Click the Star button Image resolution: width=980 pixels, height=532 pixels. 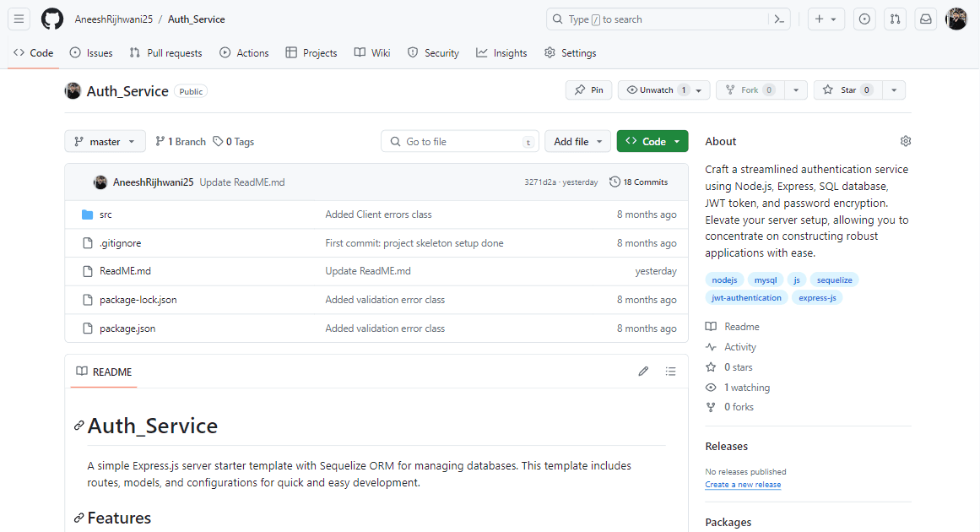pyautogui.click(x=848, y=90)
